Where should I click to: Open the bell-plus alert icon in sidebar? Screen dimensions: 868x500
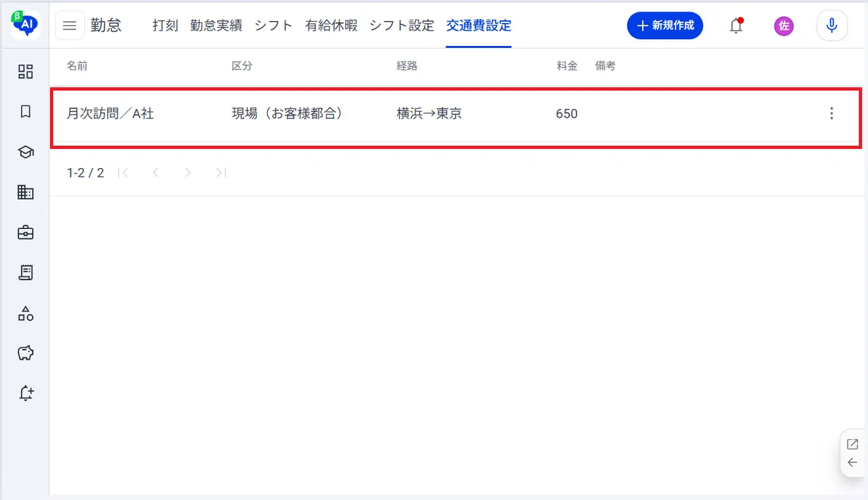(x=26, y=393)
